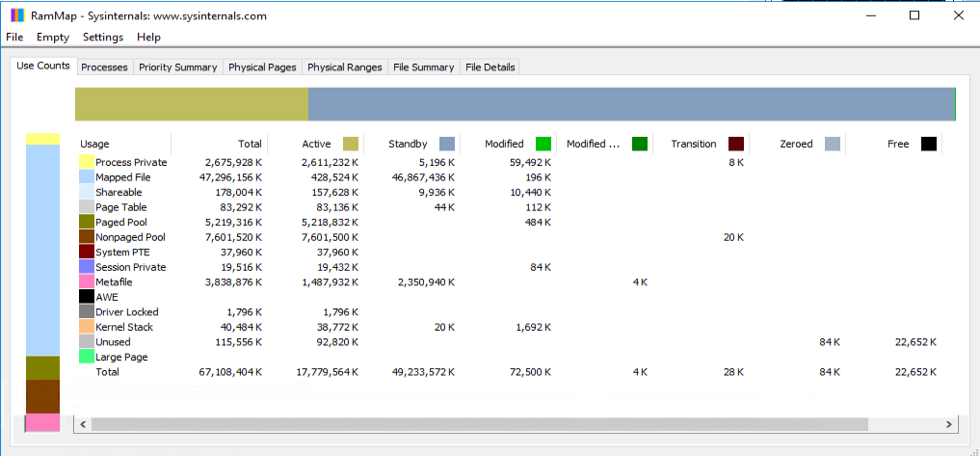Click the RamMap application icon in title bar
Image resolution: width=980 pixels, height=456 pixels.
(17, 15)
